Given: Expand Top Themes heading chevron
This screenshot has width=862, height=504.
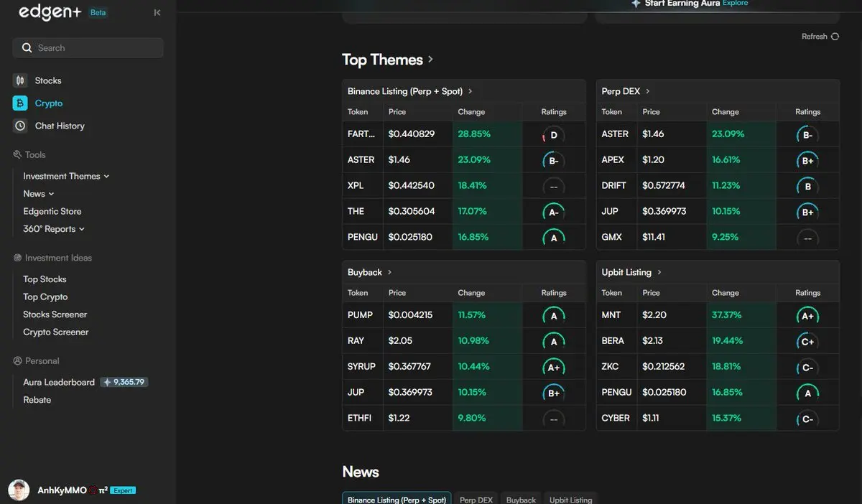Looking at the screenshot, I should (x=430, y=60).
